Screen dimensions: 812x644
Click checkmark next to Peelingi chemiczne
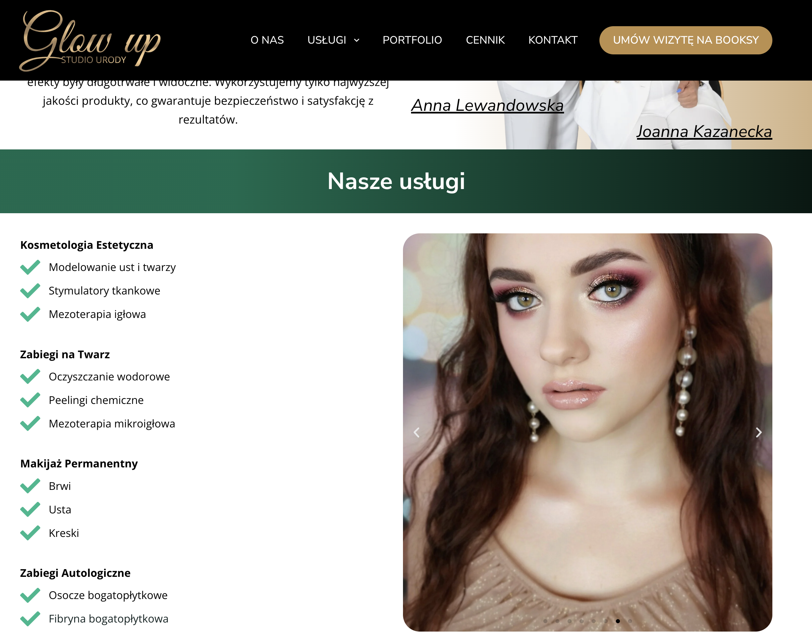pos(30,400)
